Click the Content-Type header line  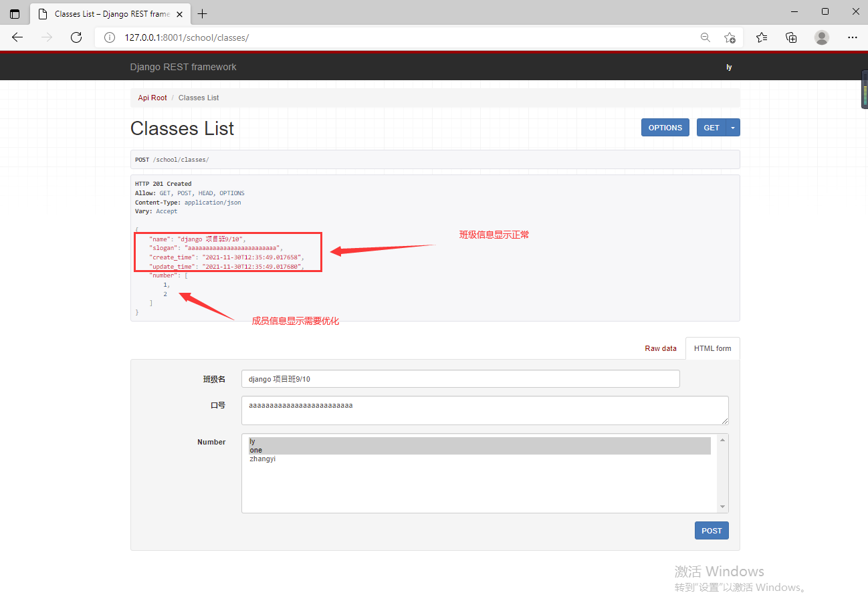click(188, 202)
